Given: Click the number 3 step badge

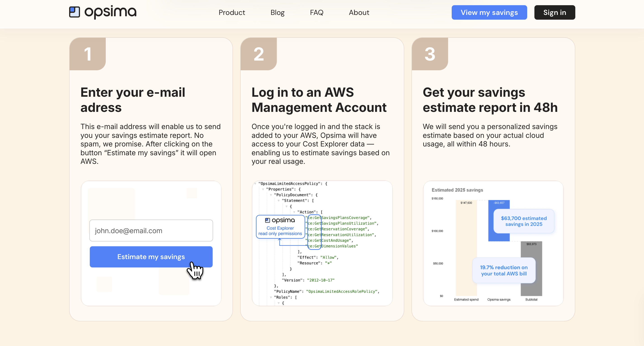Looking at the screenshot, I should tap(430, 54).
